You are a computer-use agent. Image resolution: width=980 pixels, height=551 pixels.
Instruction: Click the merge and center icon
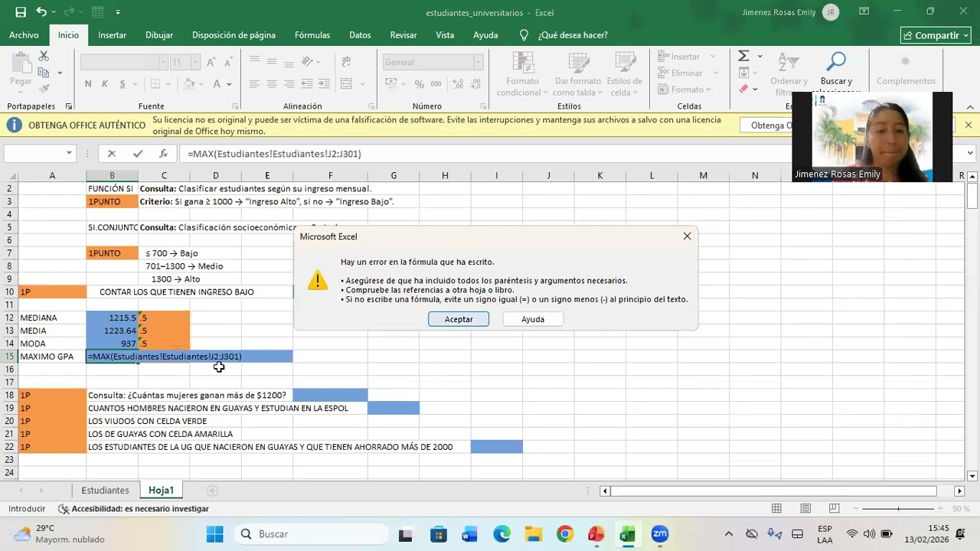click(x=346, y=84)
